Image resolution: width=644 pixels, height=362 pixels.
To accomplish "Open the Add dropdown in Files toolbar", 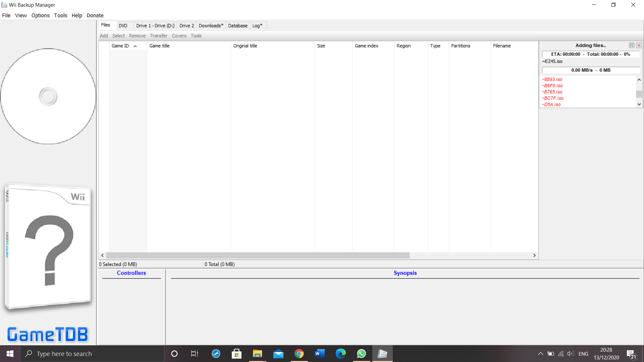I will coord(104,36).
